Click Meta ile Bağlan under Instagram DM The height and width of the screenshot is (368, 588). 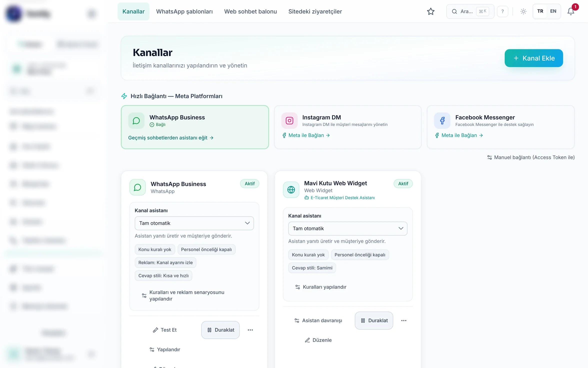coord(306,135)
